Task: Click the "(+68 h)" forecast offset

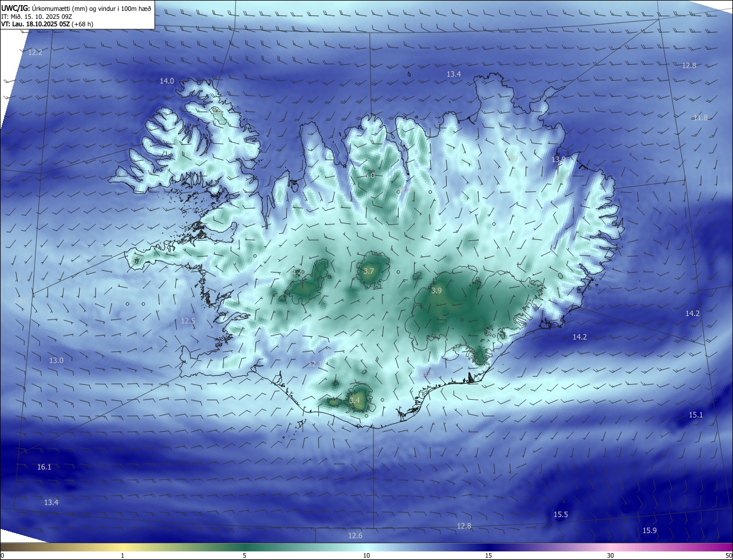Action: [x=82, y=24]
